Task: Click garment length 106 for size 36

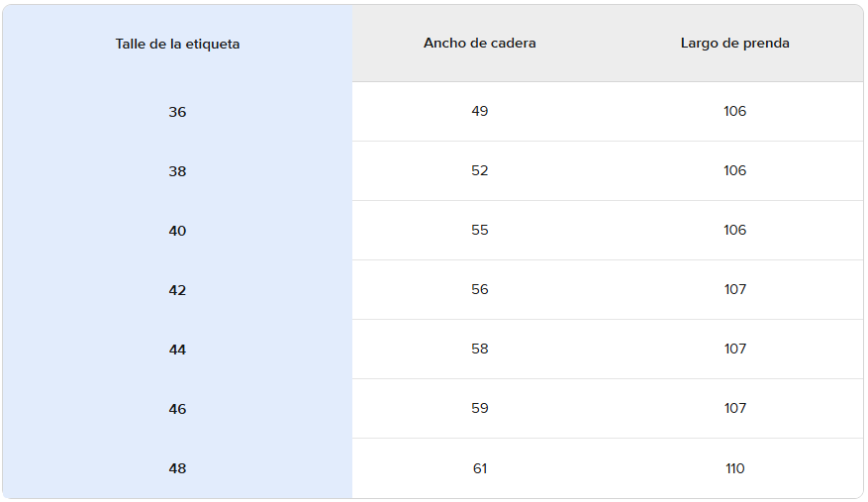Action: coord(734,111)
